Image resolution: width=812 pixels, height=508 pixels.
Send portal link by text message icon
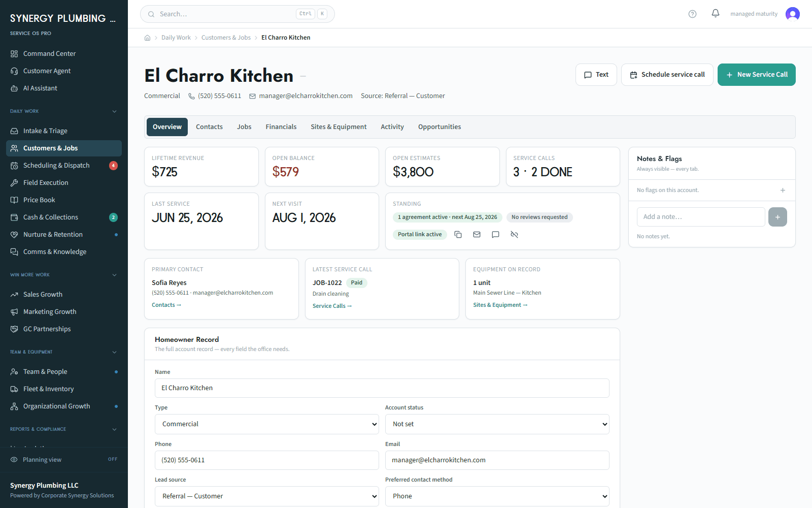point(495,234)
